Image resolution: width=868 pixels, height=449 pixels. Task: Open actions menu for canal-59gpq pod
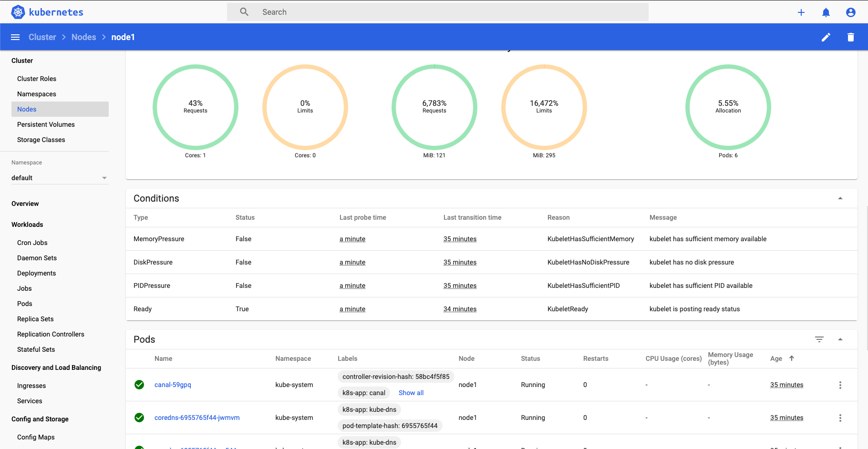click(x=840, y=385)
